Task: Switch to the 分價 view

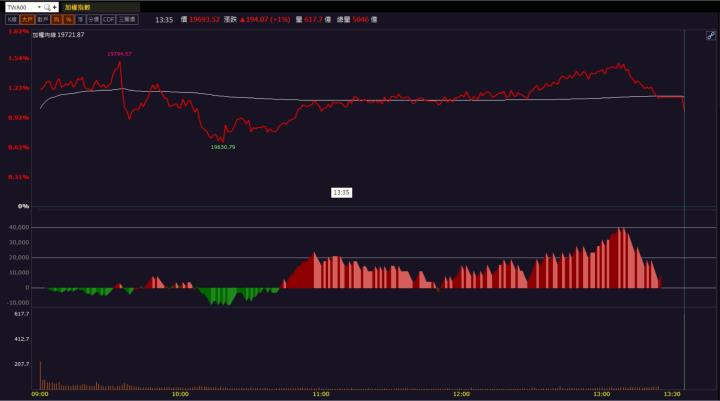Action: coord(93,18)
